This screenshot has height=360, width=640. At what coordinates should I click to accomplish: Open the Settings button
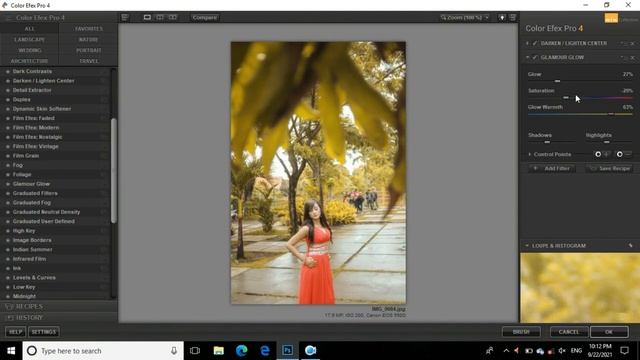click(44, 332)
